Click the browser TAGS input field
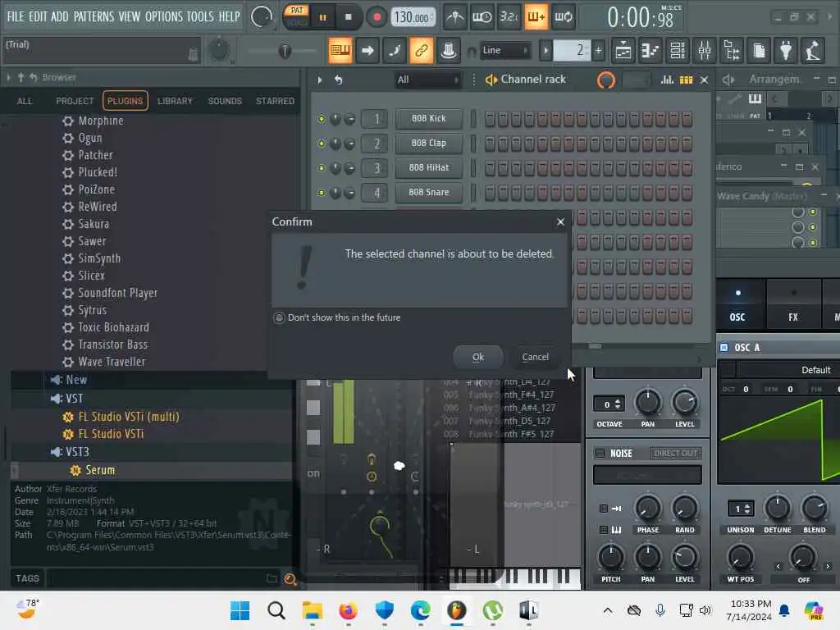The width and height of the screenshot is (840, 630). click(155, 578)
